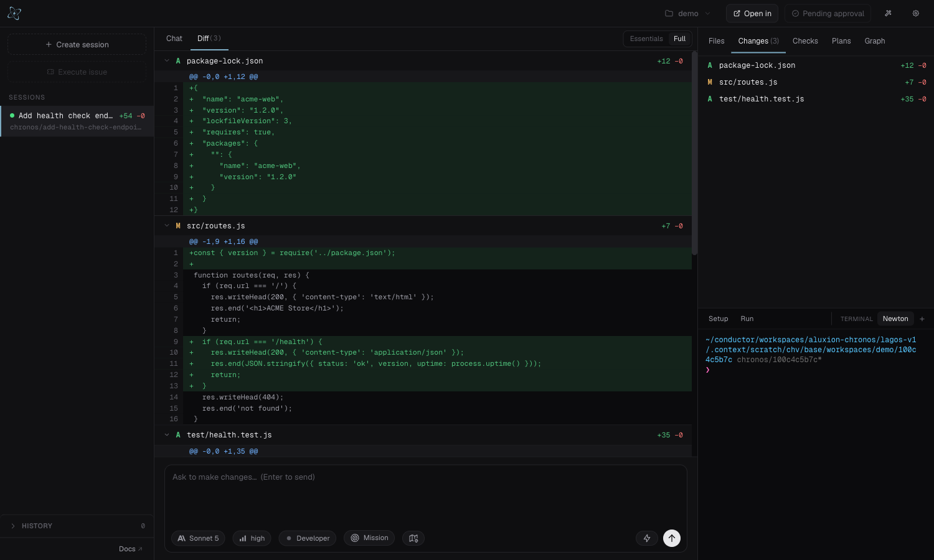This screenshot has width=934, height=560.
Task: Switch diff view to Full
Action: pyautogui.click(x=679, y=39)
